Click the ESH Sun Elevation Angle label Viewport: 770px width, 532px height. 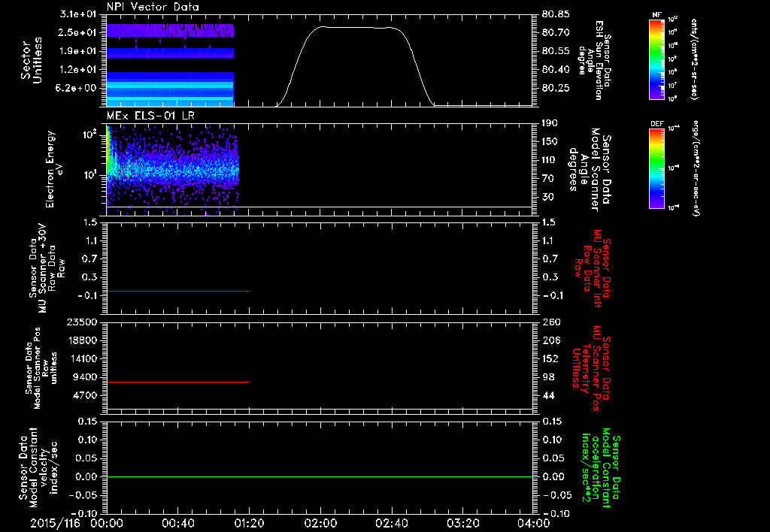pyautogui.click(x=594, y=60)
